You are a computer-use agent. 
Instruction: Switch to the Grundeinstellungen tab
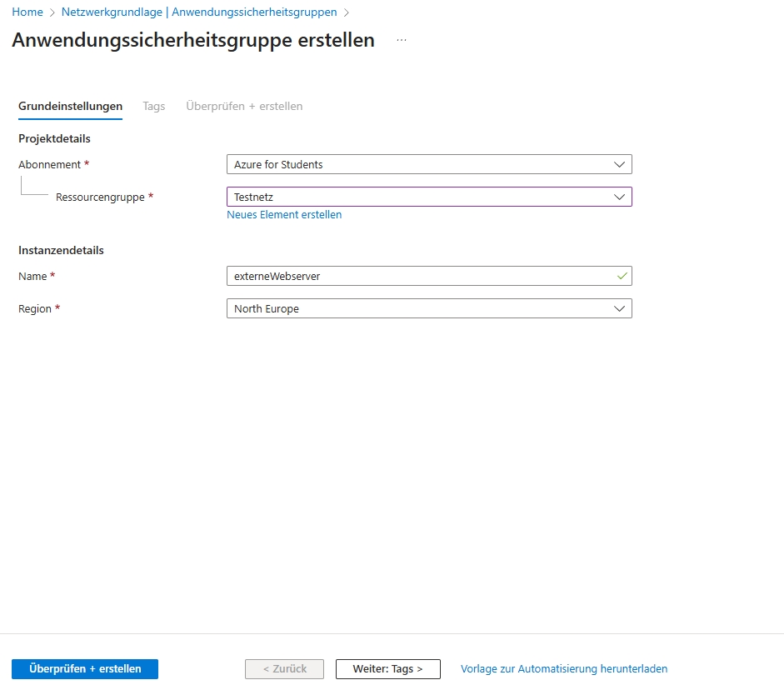(70, 107)
